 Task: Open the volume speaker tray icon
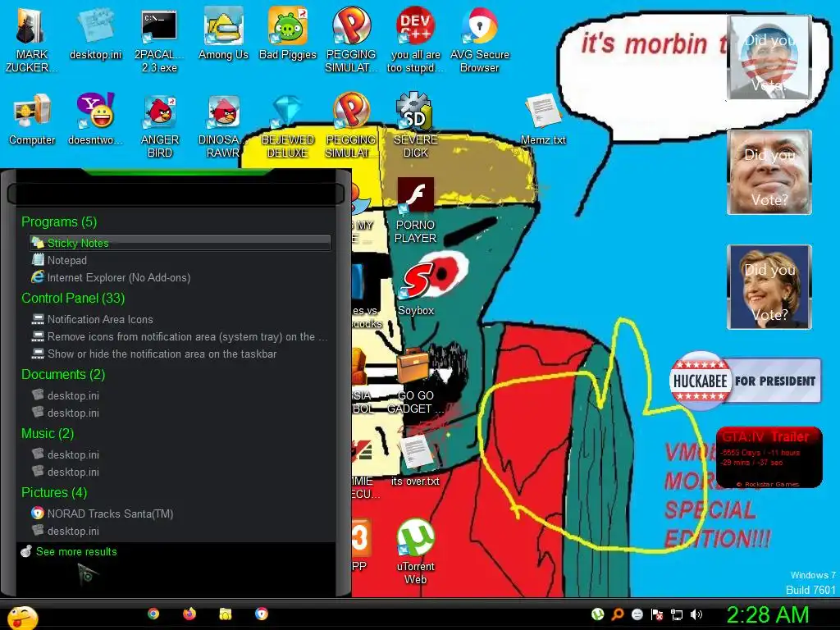[x=696, y=614]
